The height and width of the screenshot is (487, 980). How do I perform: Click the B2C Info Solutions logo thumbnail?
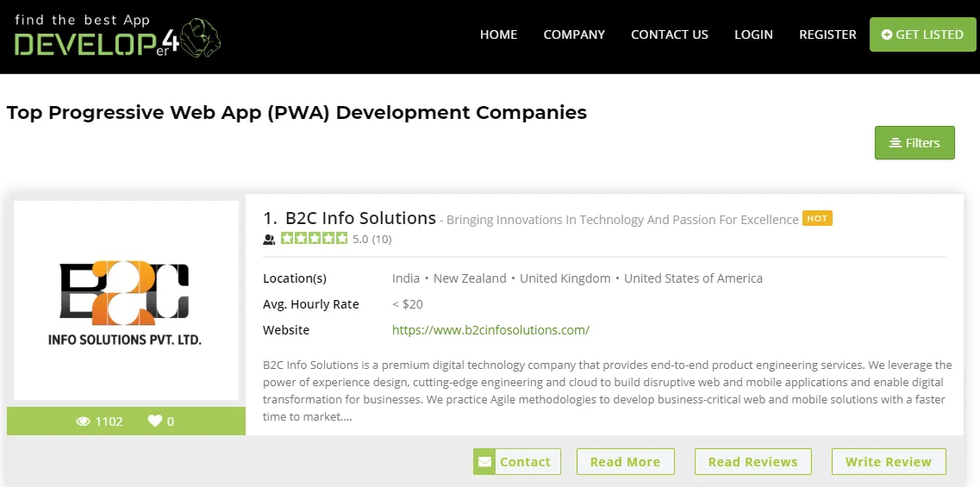(126, 300)
